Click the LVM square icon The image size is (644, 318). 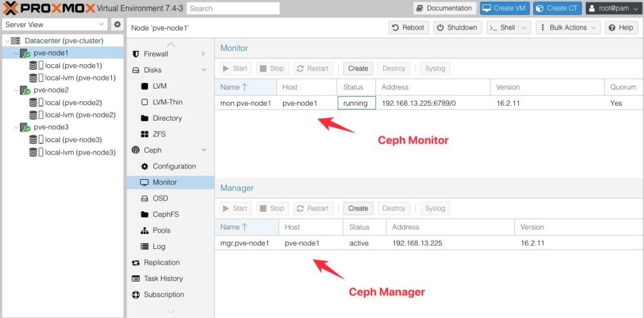[144, 86]
